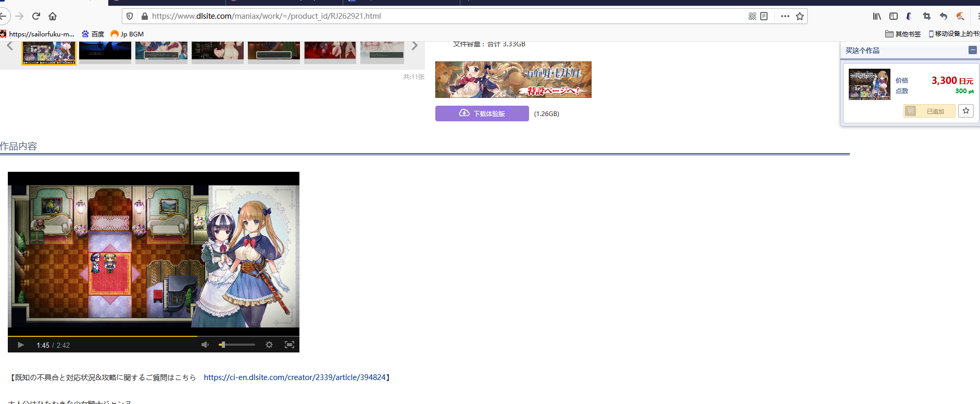The image size is (980, 404).
Task: Click the 300 pt points value
Action: click(x=964, y=91)
